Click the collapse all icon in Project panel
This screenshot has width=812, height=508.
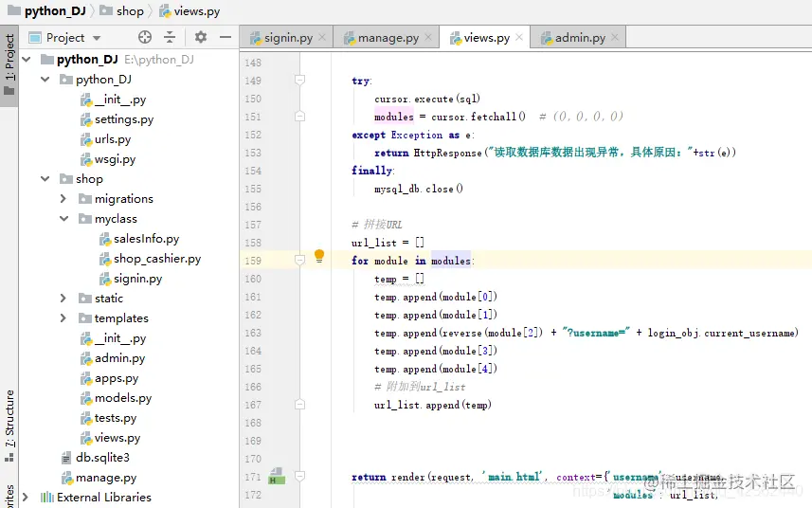tap(170, 37)
